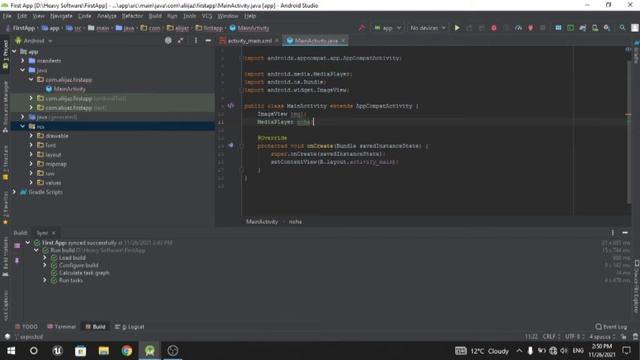Click the Debug app bug icon

494,28
